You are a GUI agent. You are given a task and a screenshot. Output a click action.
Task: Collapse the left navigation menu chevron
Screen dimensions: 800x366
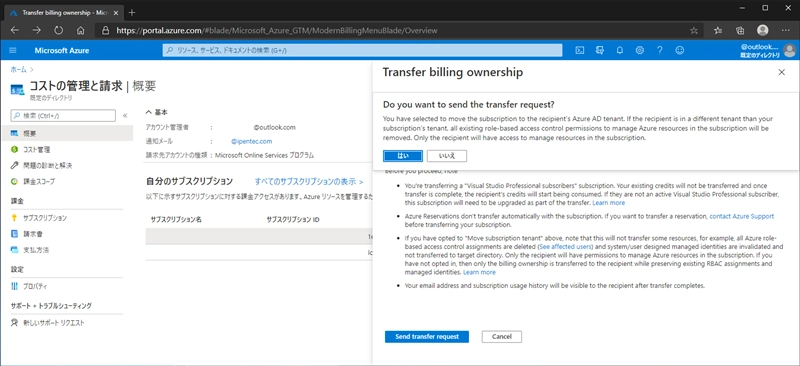[x=125, y=116]
